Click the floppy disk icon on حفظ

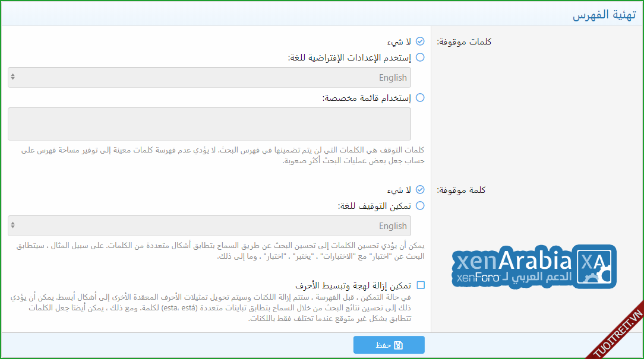pos(398,345)
